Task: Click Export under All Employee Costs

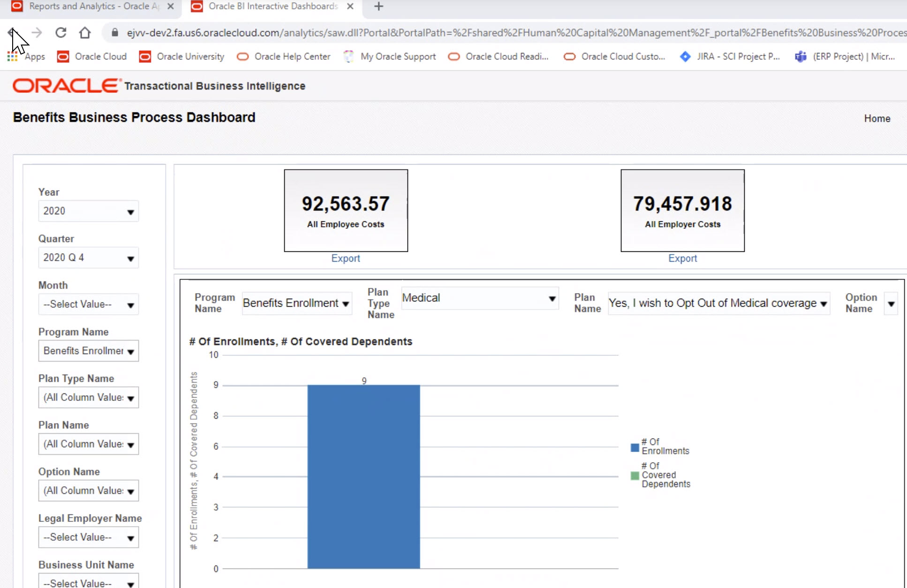Action: coord(346,258)
